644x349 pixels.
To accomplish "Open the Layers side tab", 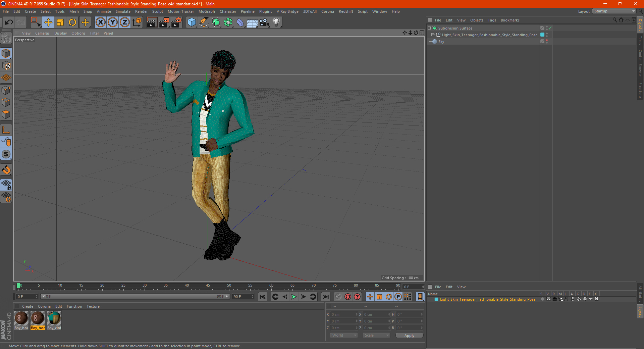I will click(640, 311).
